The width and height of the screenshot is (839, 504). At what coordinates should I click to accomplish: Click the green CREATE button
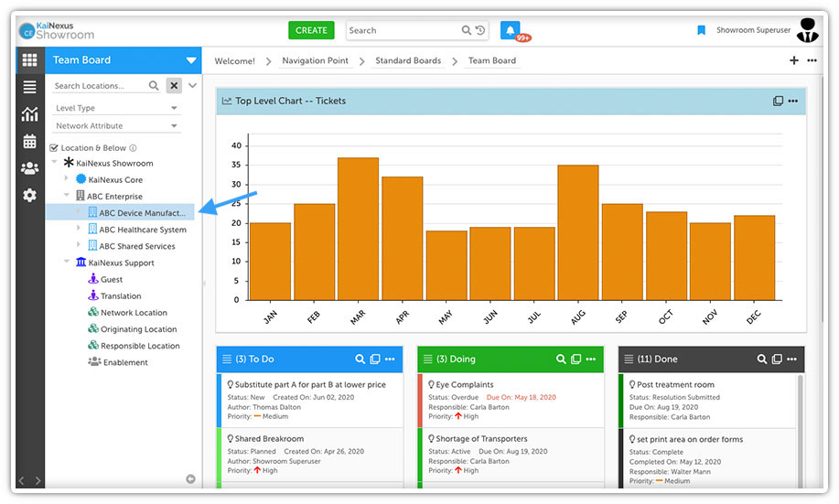pyautogui.click(x=311, y=30)
